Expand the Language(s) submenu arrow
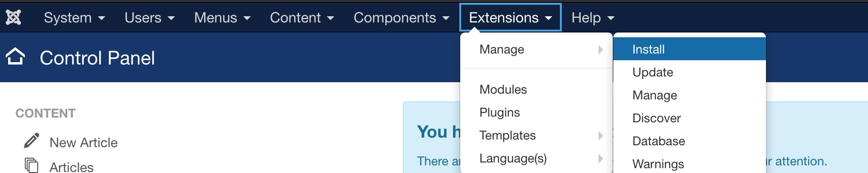 coord(600,159)
